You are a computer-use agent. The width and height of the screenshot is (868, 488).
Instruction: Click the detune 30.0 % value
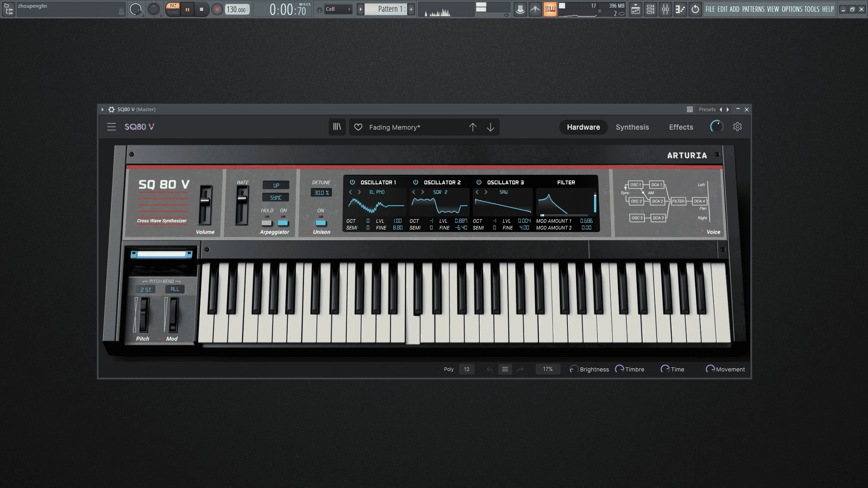click(x=321, y=192)
